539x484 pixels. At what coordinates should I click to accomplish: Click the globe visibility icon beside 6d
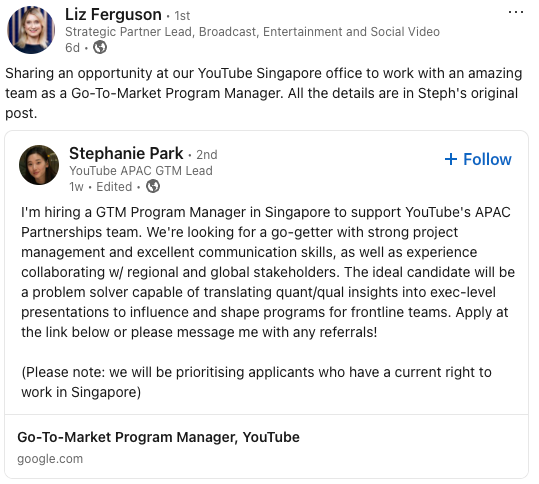pos(100,47)
